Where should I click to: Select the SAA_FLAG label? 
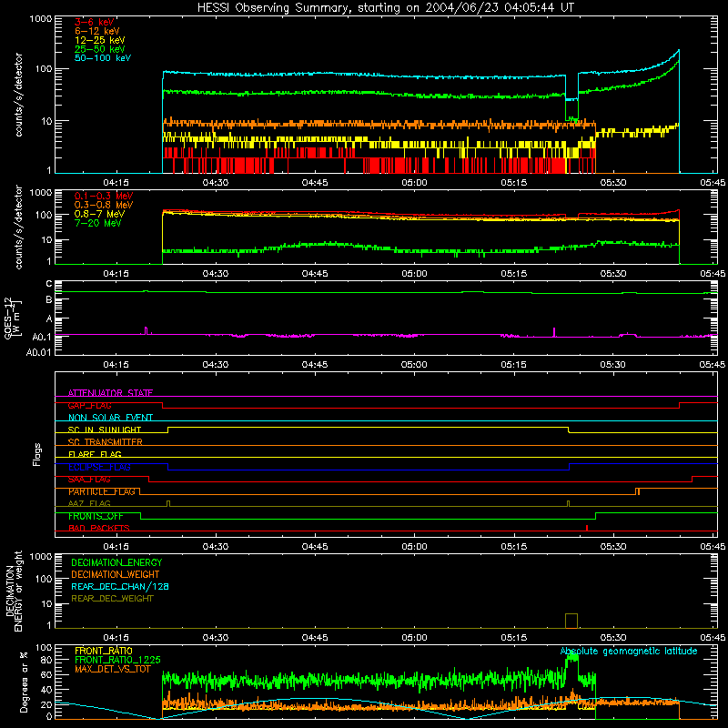[89, 479]
